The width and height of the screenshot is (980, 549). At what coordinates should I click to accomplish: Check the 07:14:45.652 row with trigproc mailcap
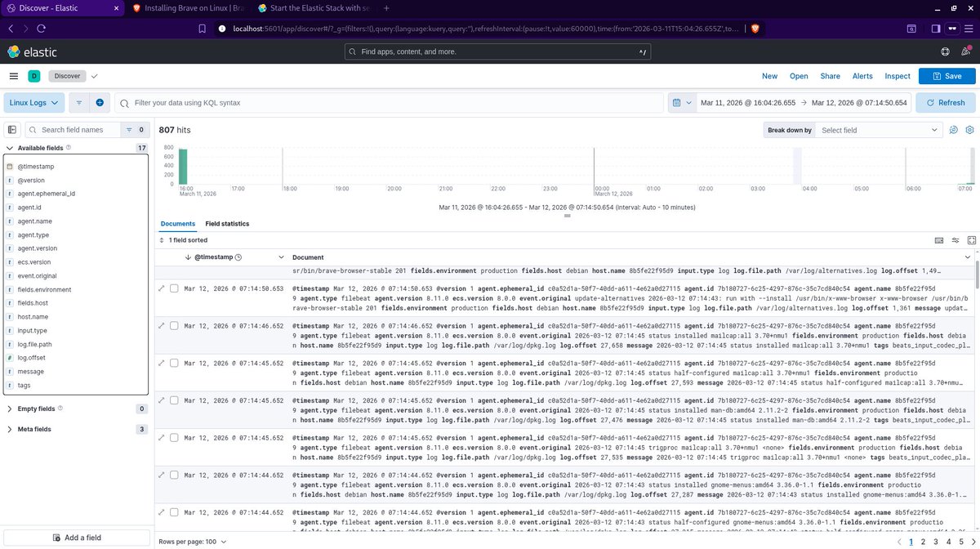point(174,438)
